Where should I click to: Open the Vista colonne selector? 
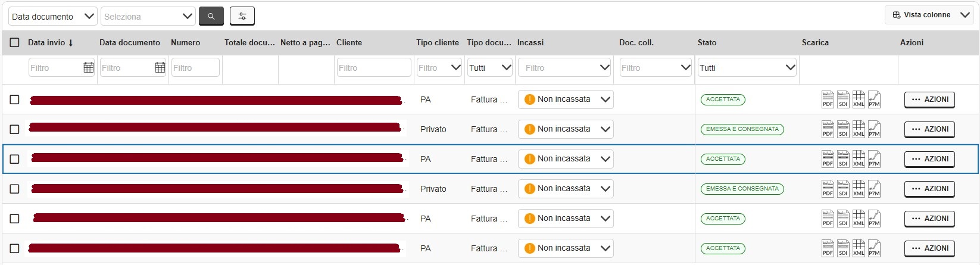point(931,15)
